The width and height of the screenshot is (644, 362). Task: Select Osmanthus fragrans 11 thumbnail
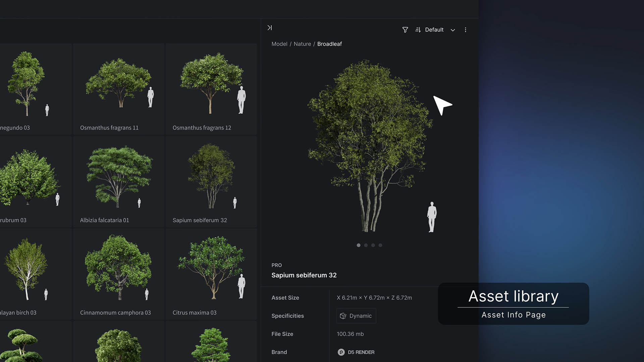pos(119,89)
